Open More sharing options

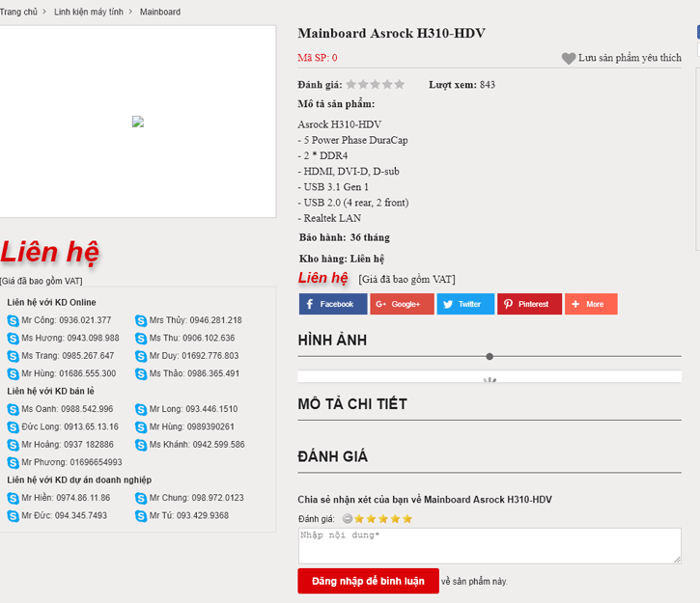591,304
